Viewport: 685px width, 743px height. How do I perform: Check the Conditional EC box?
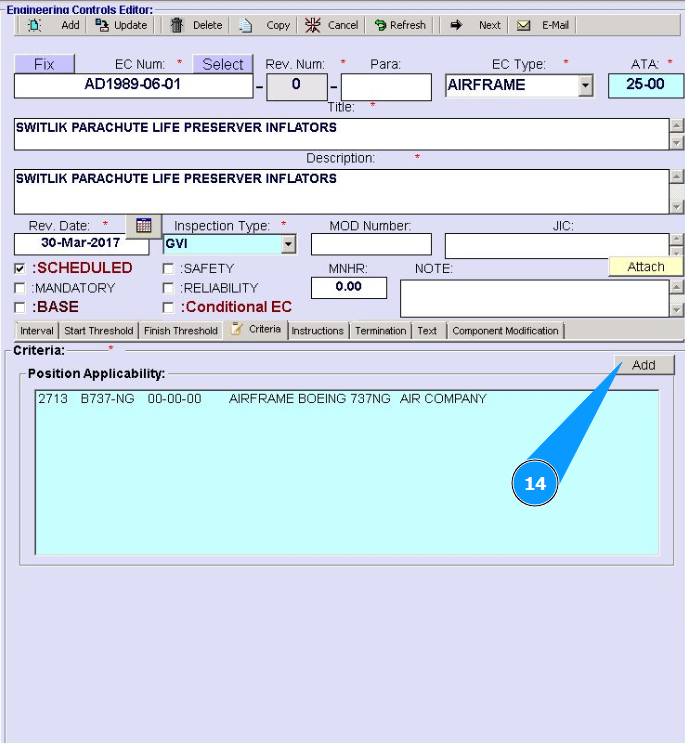(168, 308)
